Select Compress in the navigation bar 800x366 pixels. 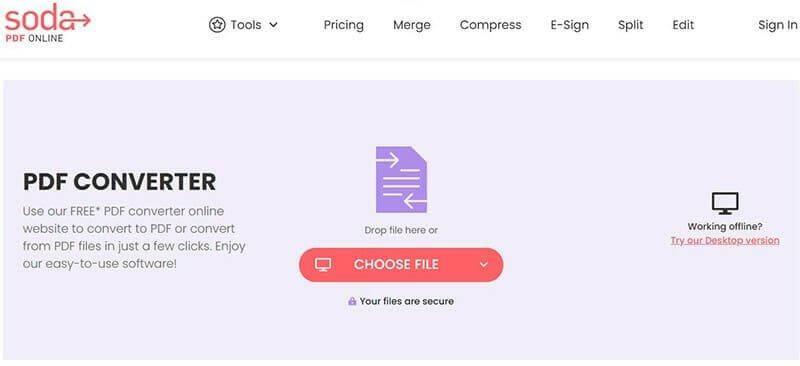click(490, 25)
